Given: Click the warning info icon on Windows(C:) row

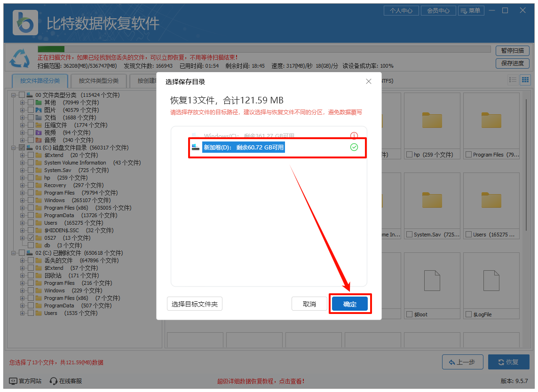Looking at the screenshot, I should [354, 135].
